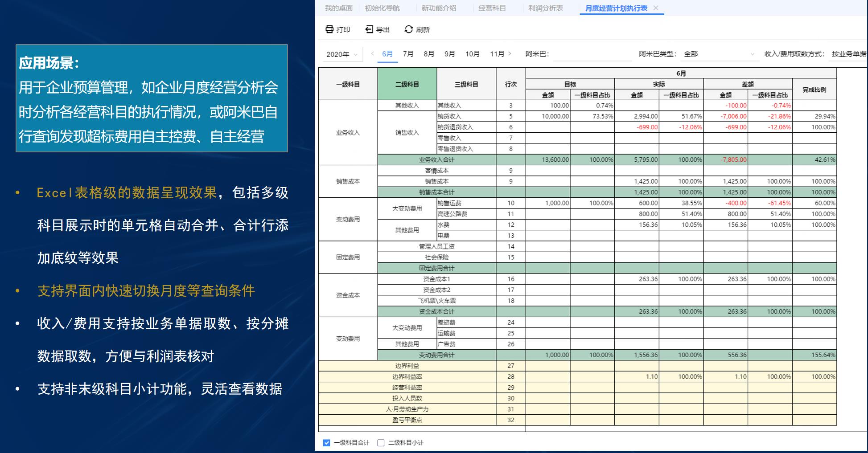Click the 155.64% completion ratio cell

coord(815,355)
